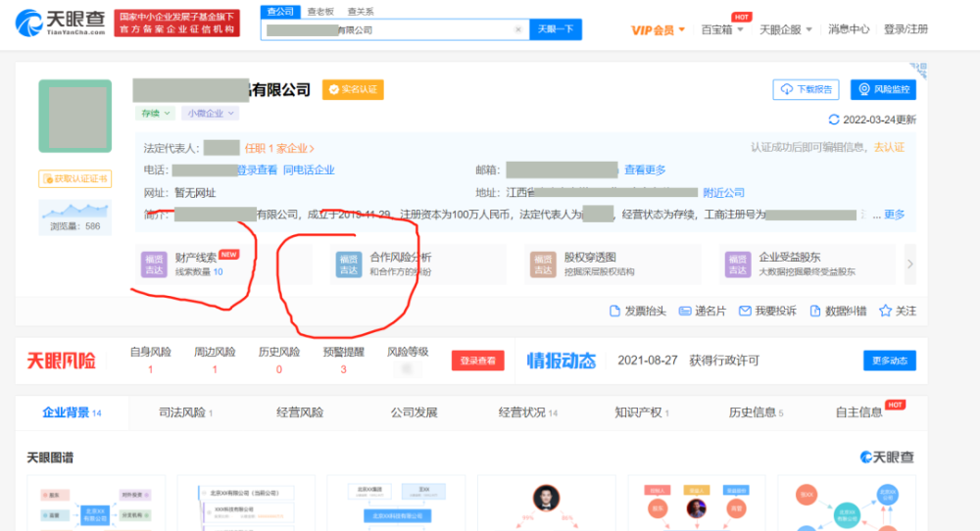Viewport: 980px width, 531px height.
Task: Click 任职 1 家企业 link
Action: pos(279,148)
